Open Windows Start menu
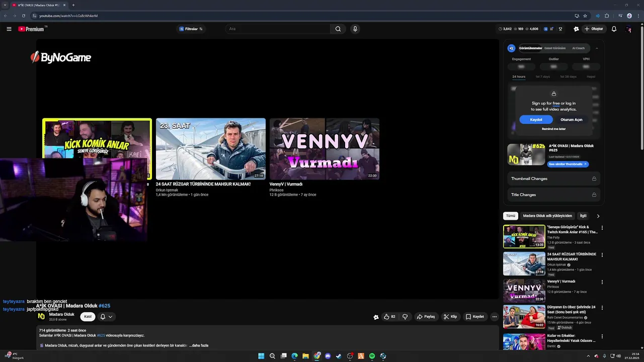This screenshot has height=362, width=644. click(261, 356)
